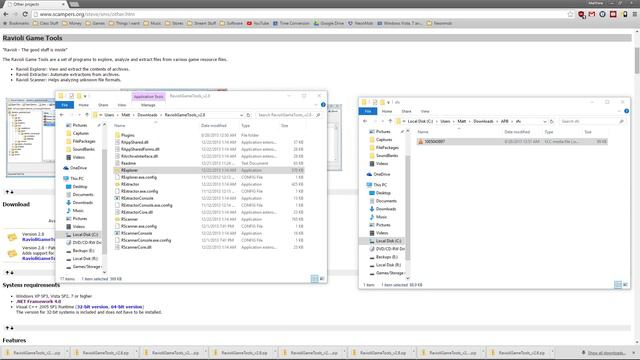Select RExtractorCore.dll file
The height and width of the screenshot is (360, 640).
[x=136, y=212]
